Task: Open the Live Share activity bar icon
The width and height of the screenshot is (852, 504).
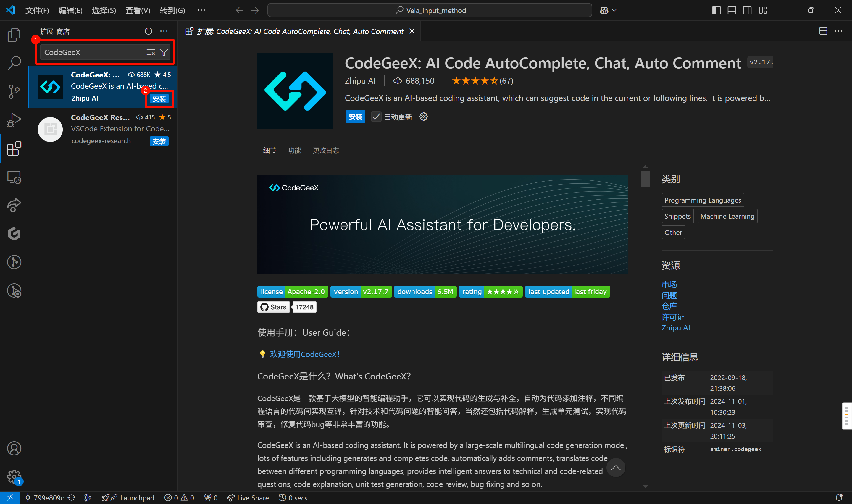Action: pos(14,205)
